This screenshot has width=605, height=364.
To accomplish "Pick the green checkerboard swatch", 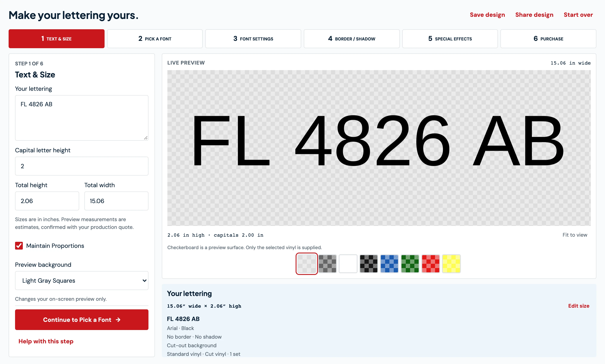I will 410,264.
